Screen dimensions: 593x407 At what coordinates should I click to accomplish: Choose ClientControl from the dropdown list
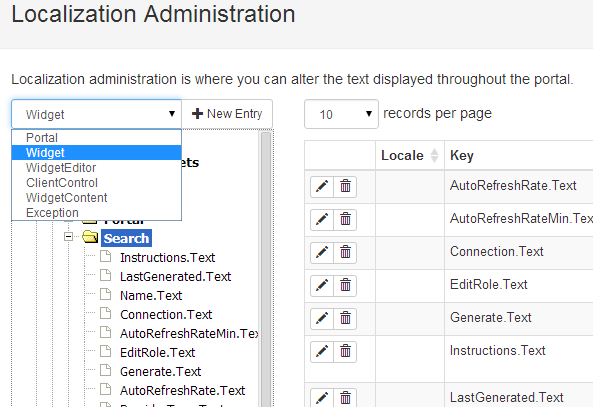[x=96, y=183]
